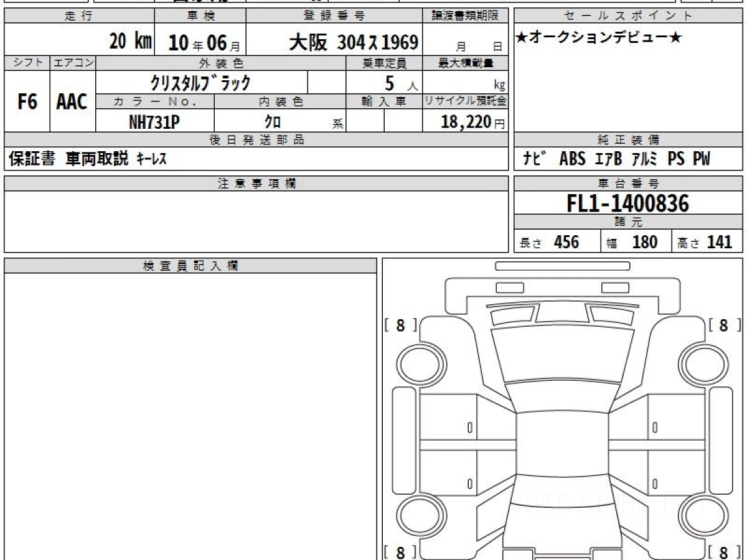Click the 後日発送部品 section header
Viewport: 747px width, 560px height.
256,140
